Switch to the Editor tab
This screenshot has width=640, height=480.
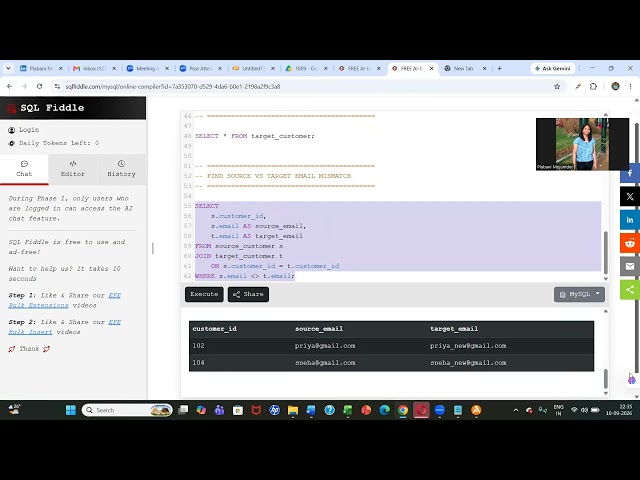click(73, 169)
